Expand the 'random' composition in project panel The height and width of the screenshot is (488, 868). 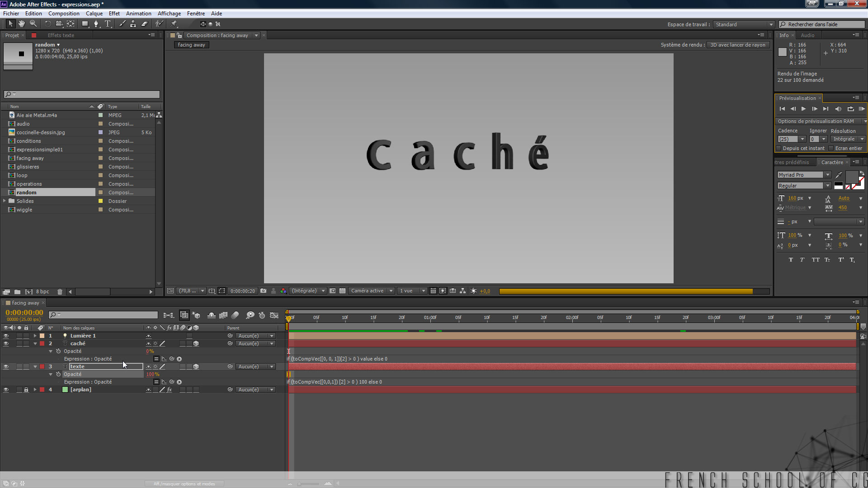[x=5, y=192]
